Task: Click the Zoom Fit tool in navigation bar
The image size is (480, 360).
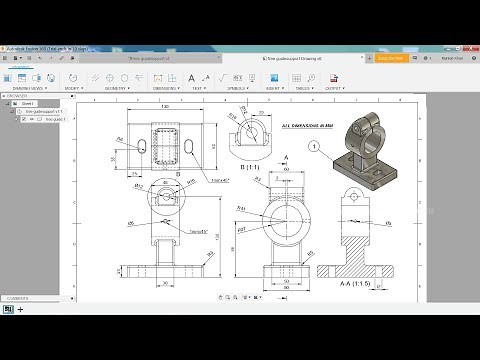Action: [x=235, y=297]
